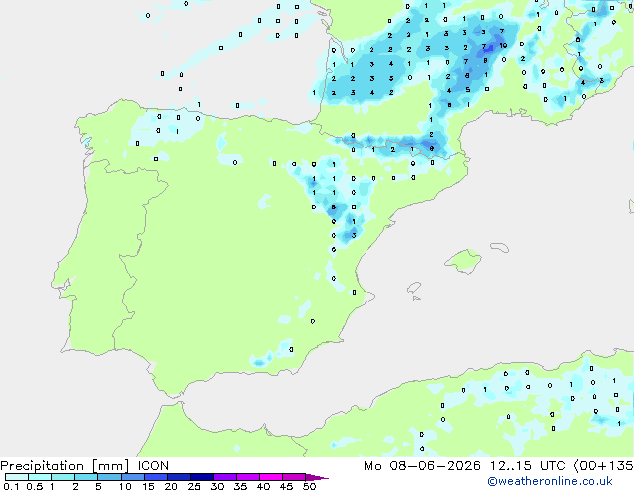This screenshot has width=634, height=490.
Task: Click the '20' legend scale label
Action: click(171, 486)
